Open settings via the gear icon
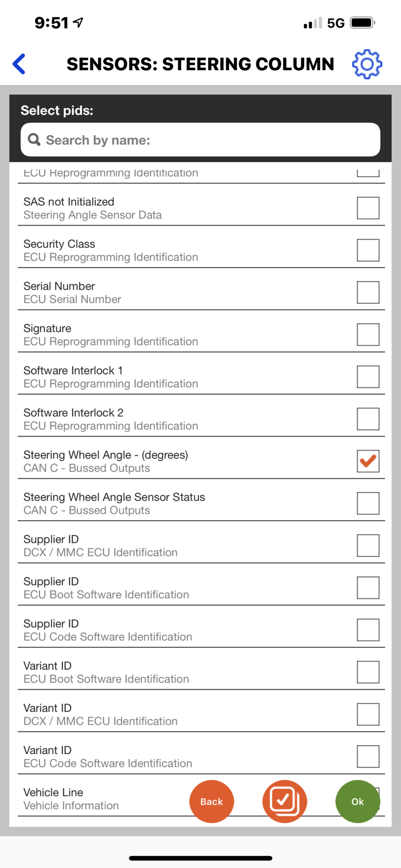 point(367,64)
